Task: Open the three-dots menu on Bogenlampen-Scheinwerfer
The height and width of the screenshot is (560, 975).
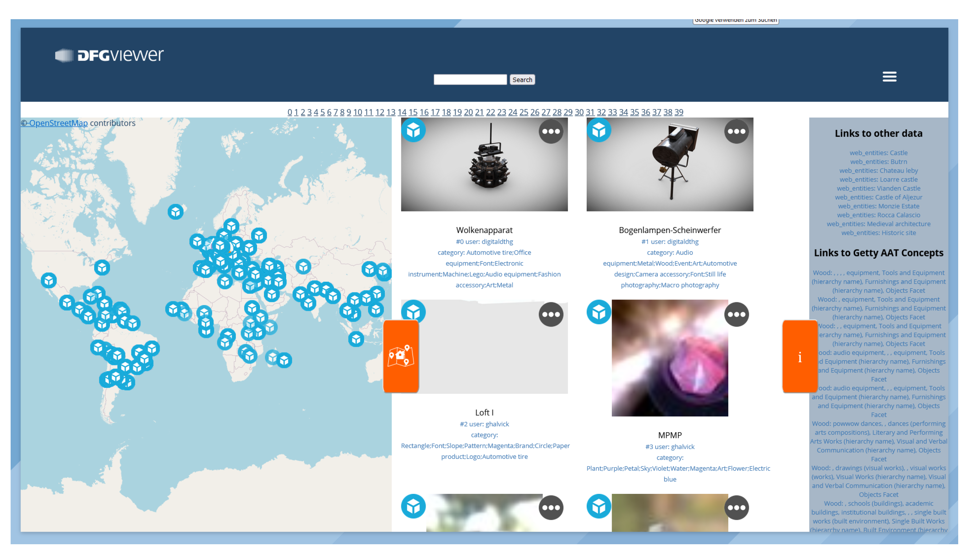Action: (736, 132)
